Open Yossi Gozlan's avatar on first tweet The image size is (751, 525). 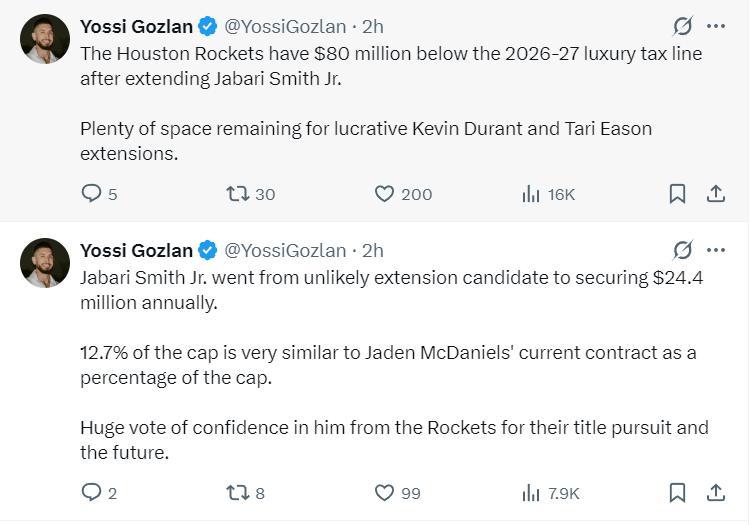(x=45, y=40)
